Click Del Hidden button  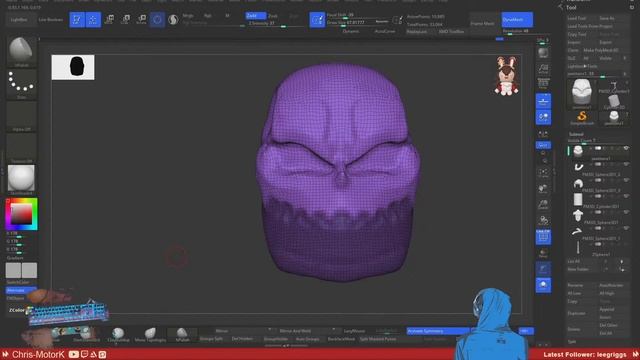click(242, 339)
